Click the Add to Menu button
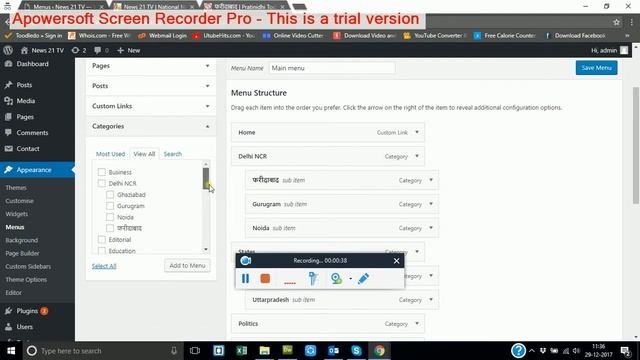Screen dimensions: 640x360 pos(187,266)
